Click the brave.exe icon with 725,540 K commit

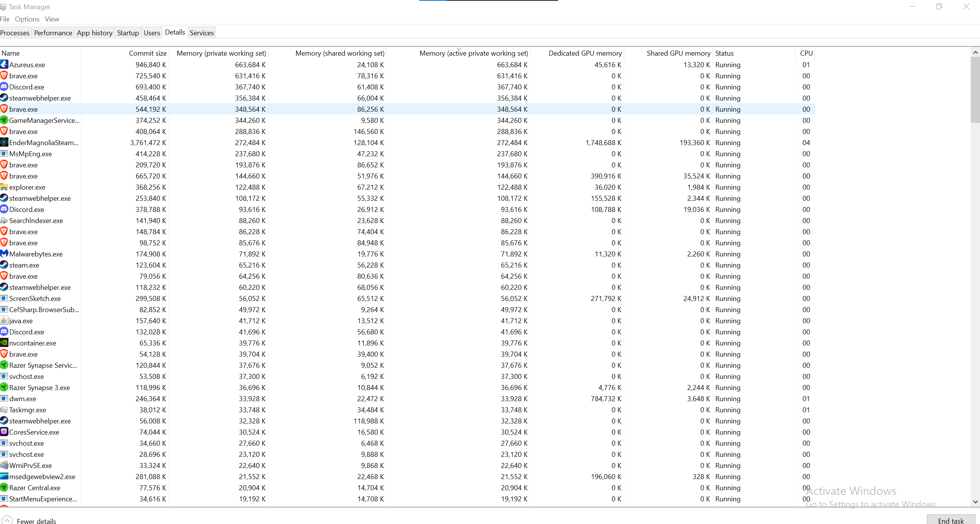tap(4, 76)
